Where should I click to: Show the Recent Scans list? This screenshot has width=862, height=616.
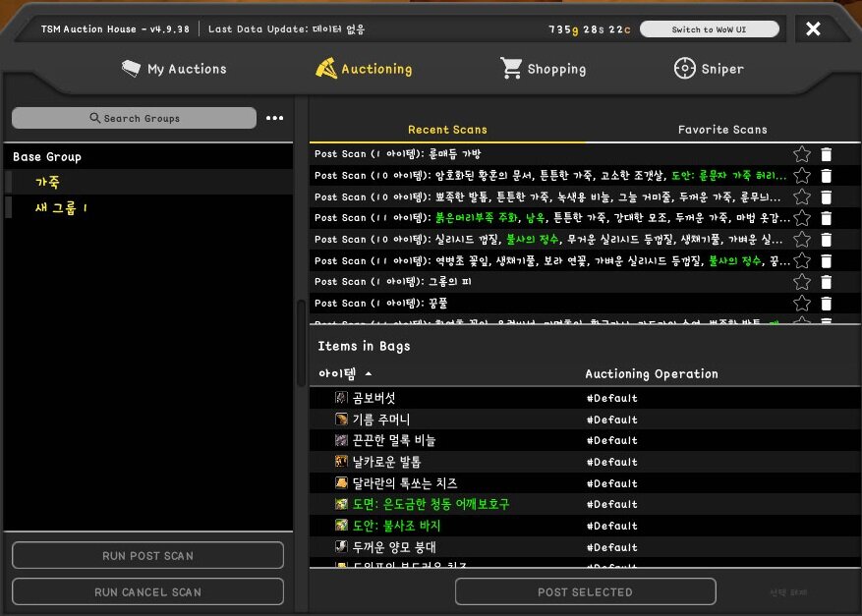447,130
